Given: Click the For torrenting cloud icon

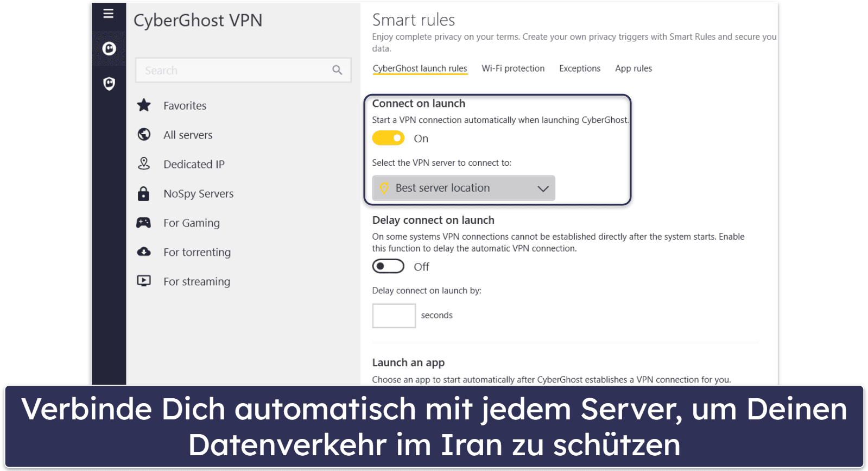Looking at the screenshot, I should pyautogui.click(x=144, y=252).
